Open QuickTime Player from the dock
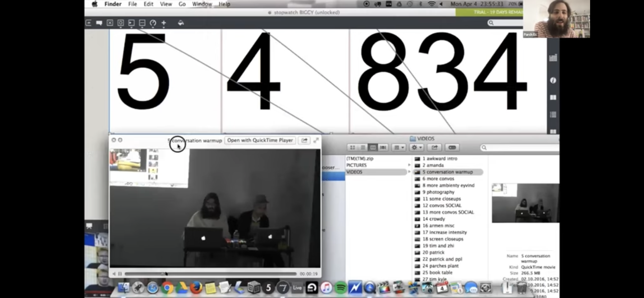The height and width of the screenshot is (298, 644). click(x=369, y=288)
